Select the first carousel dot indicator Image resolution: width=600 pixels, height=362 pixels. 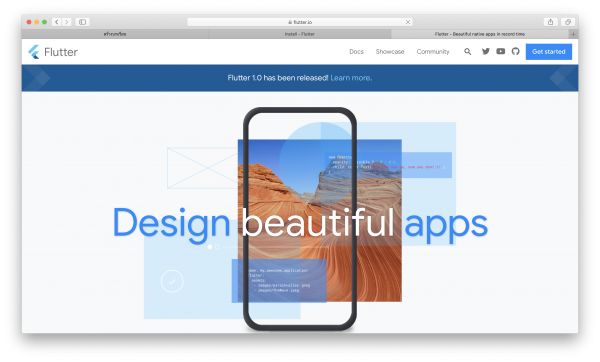point(210,247)
